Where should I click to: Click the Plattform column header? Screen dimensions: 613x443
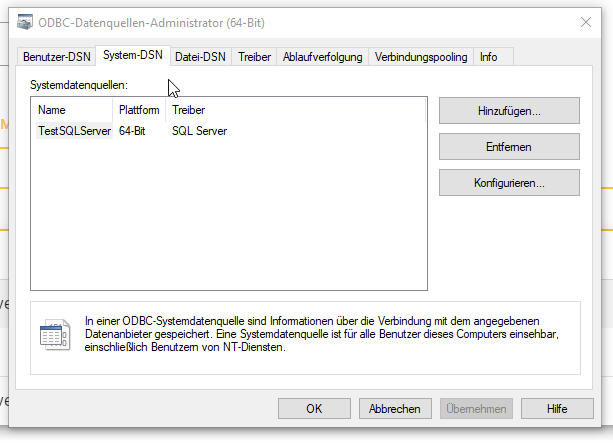click(139, 110)
